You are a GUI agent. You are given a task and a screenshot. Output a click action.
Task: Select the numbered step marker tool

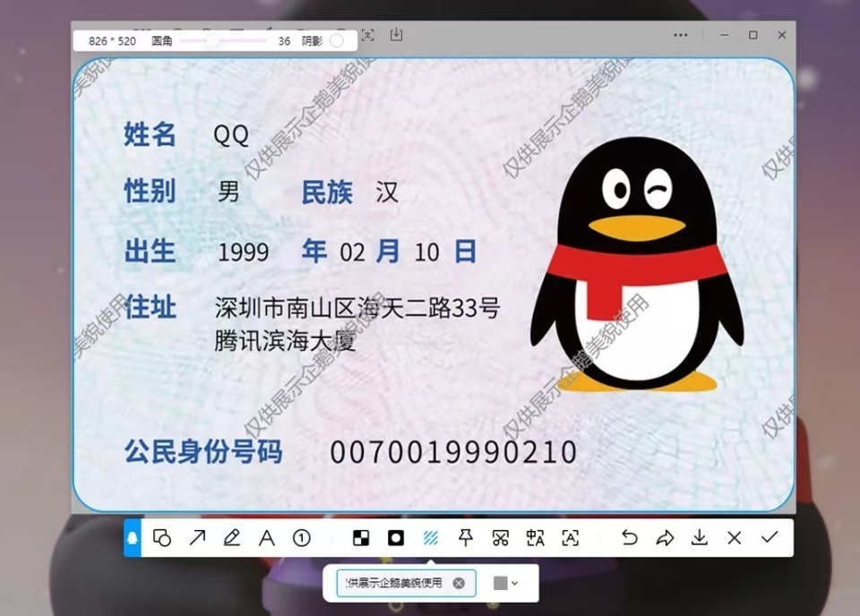click(302, 538)
